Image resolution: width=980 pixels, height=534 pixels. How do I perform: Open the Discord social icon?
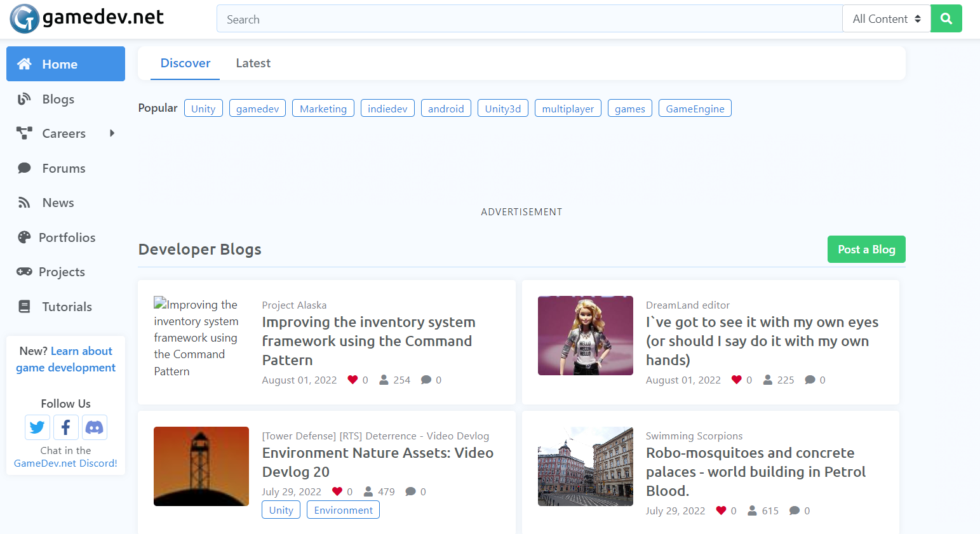94,427
